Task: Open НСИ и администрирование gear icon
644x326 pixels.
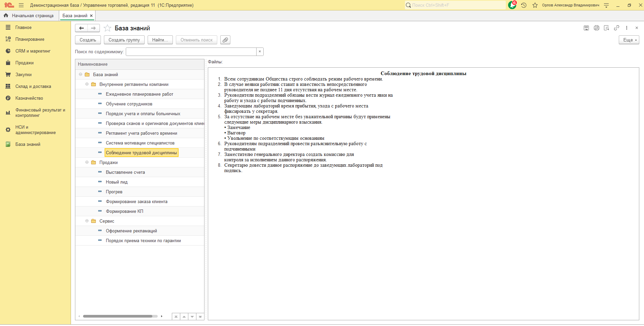Action: 8,130
